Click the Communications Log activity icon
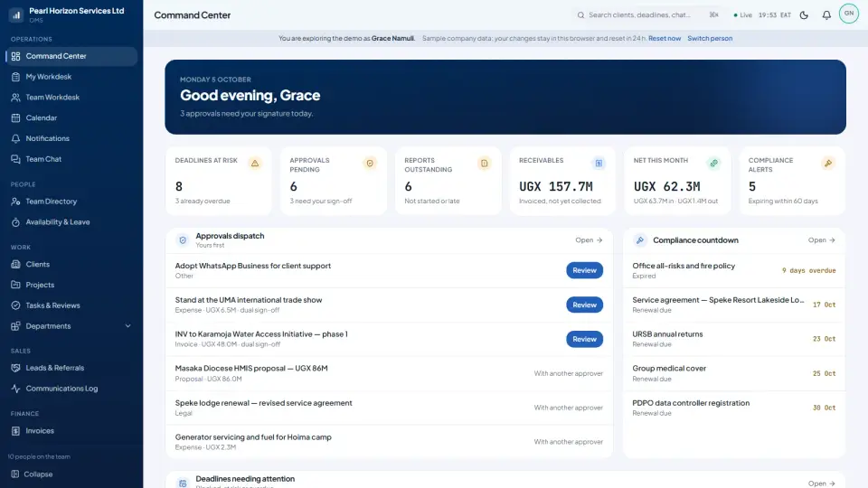Image resolution: width=868 pixels, height=488 pixels. pyautogui.click(x=15, y=389)
